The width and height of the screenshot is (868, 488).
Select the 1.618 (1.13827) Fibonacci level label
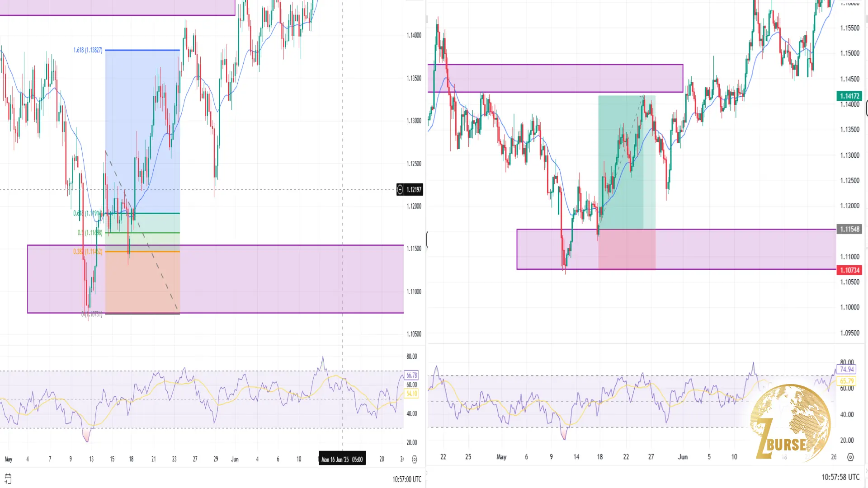tap(88, 50)
